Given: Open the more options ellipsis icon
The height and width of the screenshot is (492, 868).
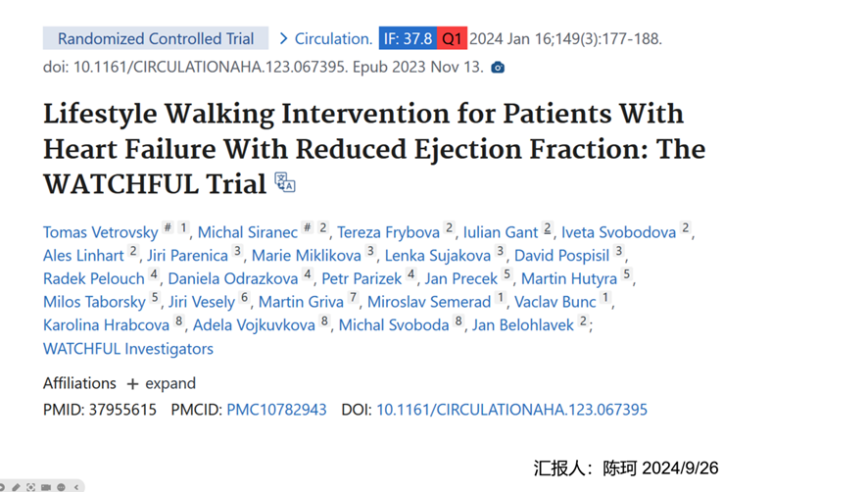Looking at the screenshot, I should pos(61,487).
